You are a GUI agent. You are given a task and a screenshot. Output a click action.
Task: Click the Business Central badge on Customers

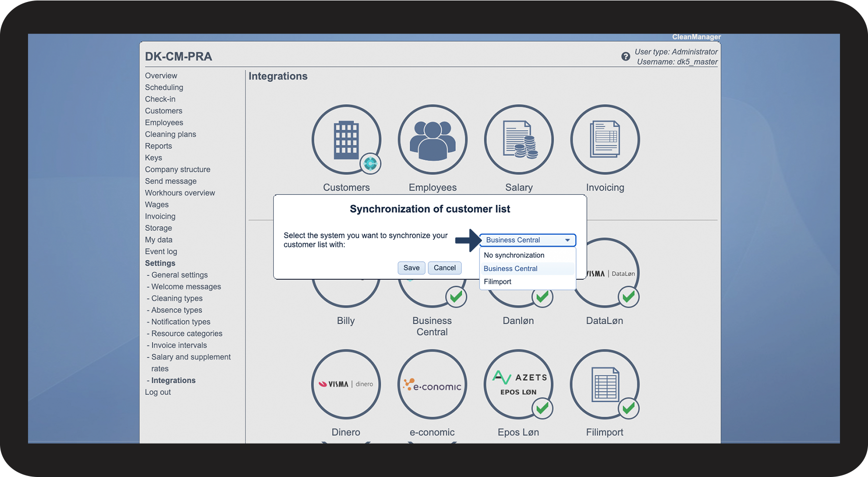pos(370,164)
